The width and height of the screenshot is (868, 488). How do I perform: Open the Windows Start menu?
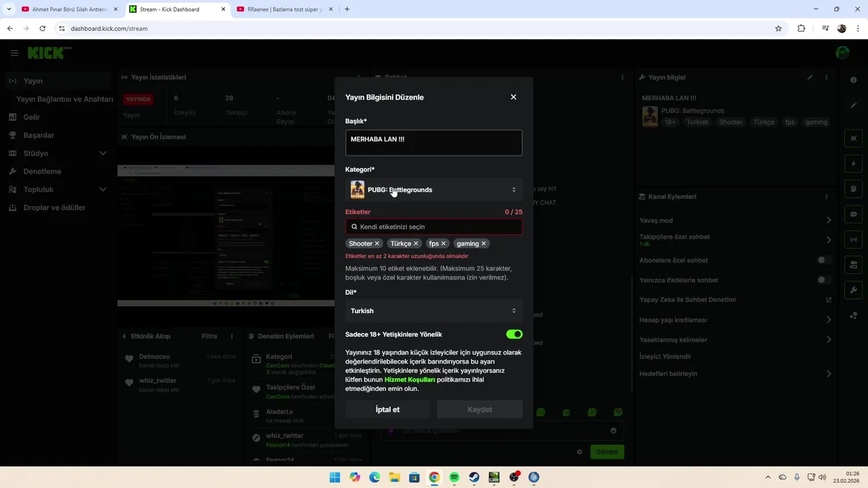[x=335, y=477]
